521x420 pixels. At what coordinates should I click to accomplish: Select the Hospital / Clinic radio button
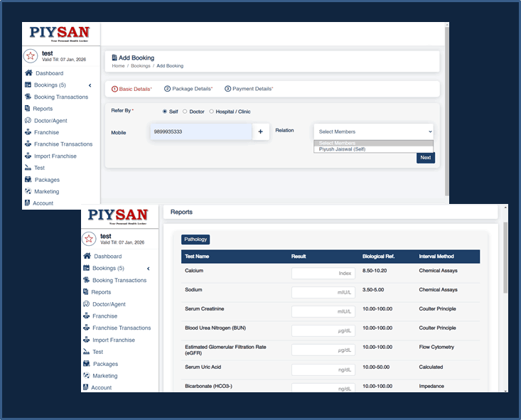click(211, 112)
